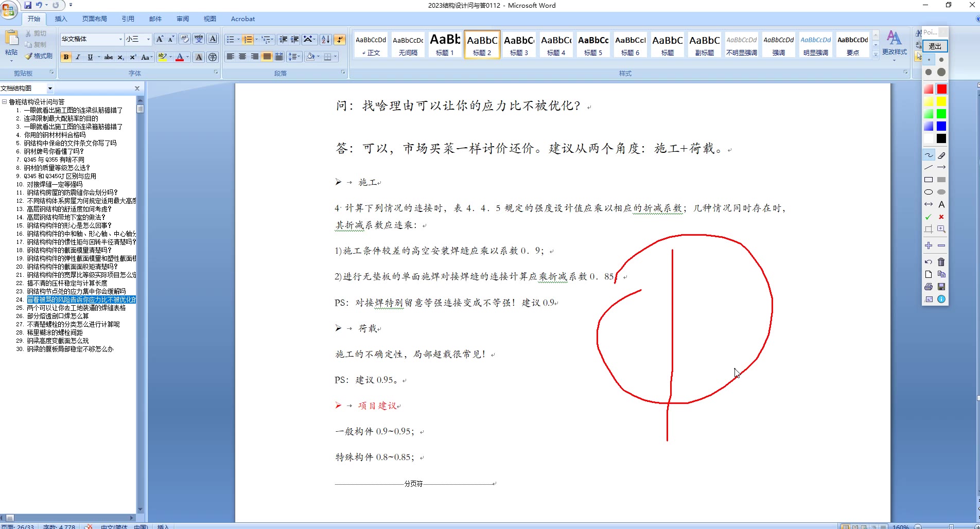Open the document map view dropdown 文档结构图

(50, 89)
